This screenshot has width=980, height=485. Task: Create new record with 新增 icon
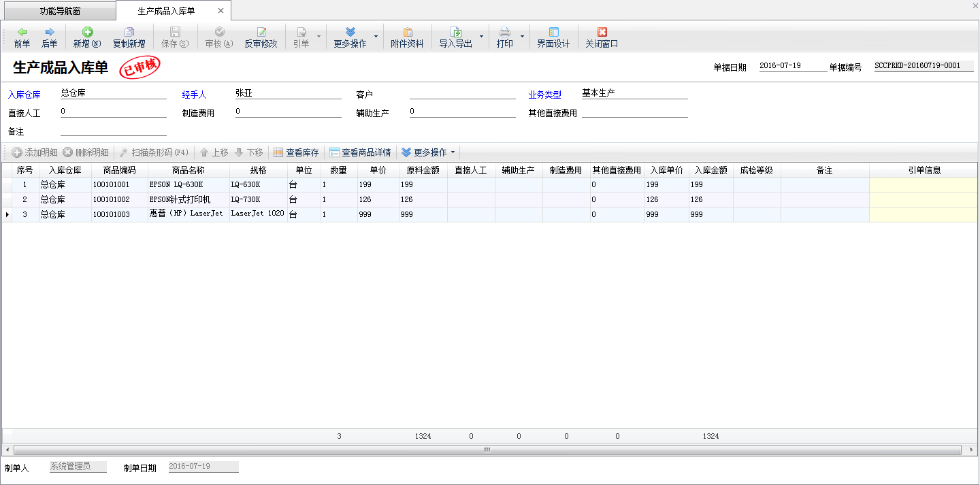tap(87, 37)
